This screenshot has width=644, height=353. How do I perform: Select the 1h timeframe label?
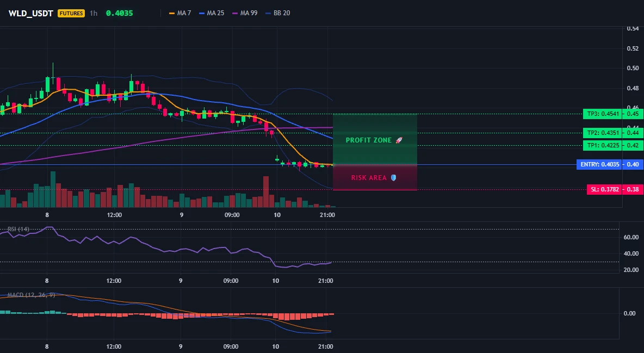click(x=94, y=13)
